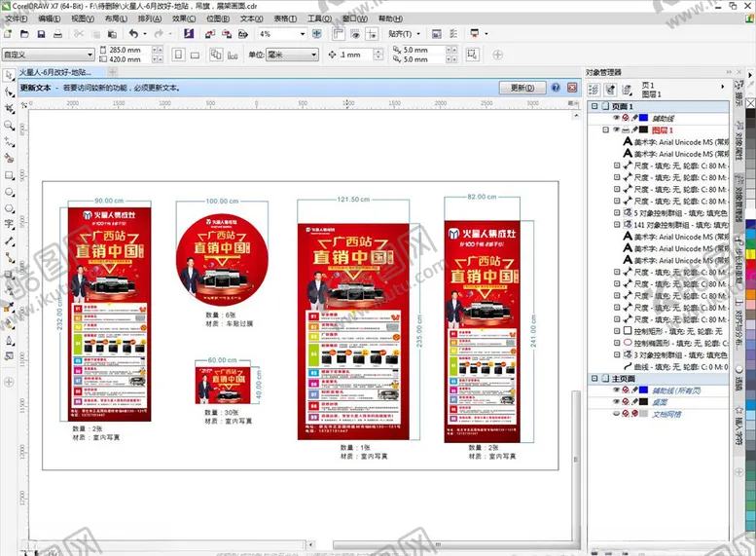Click the Open file folder icon

tap(24, 34)
